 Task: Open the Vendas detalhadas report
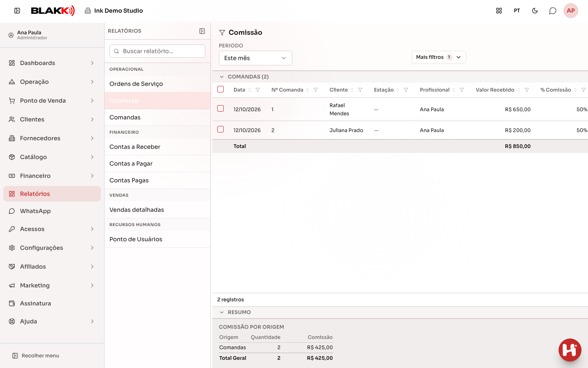tap(157, 210)
